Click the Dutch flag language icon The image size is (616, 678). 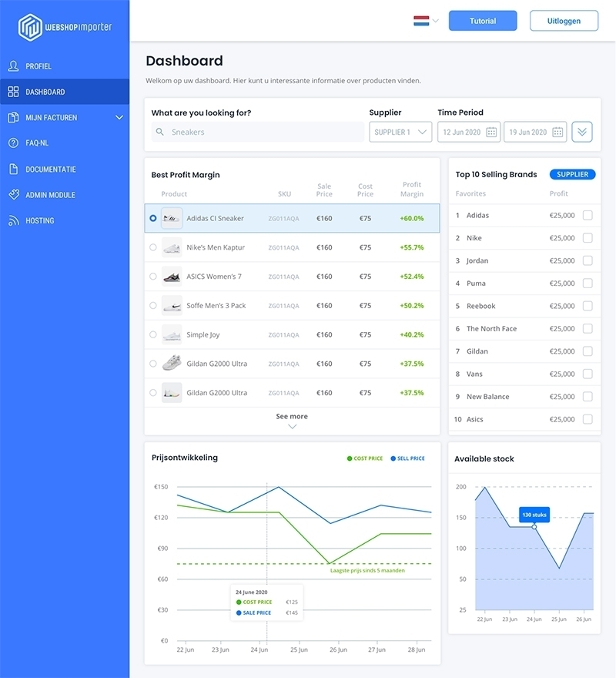coord(421,21)
